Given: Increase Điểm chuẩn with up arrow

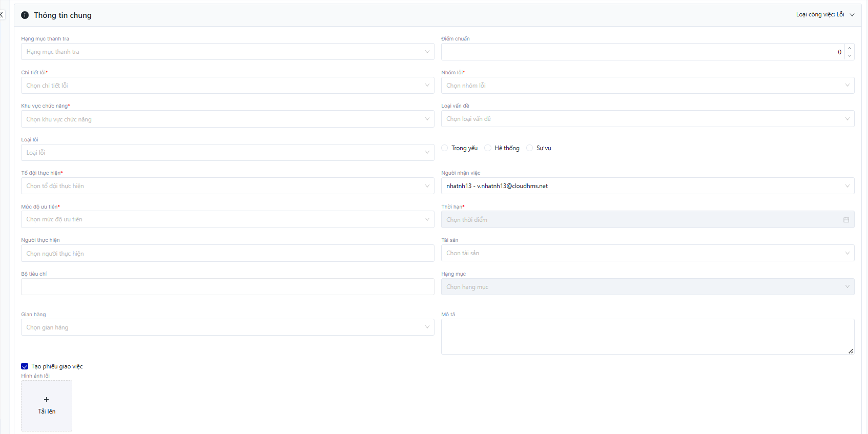Looking at the screenshot, I should [x=849, y=48].
